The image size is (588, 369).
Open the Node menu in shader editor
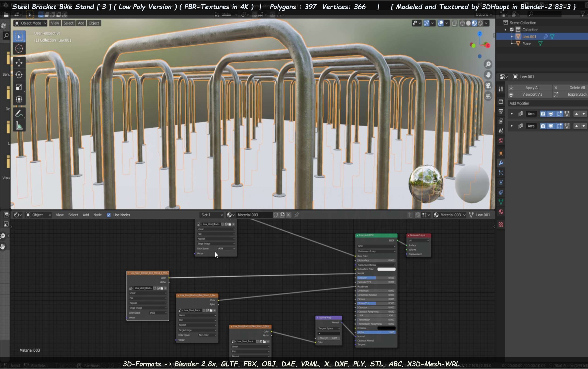tap(98, 215)
